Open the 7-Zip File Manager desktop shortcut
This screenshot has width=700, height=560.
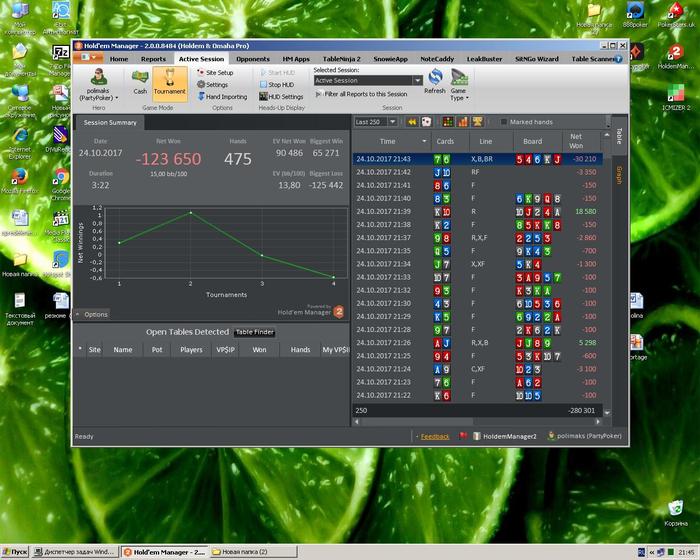click(60, 60)
